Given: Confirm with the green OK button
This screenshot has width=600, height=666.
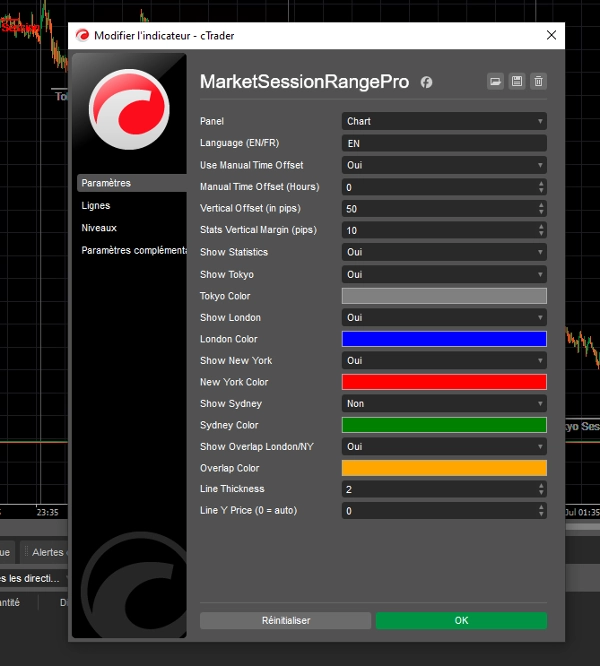Looking at the screenshot, I should click(461, 621).
